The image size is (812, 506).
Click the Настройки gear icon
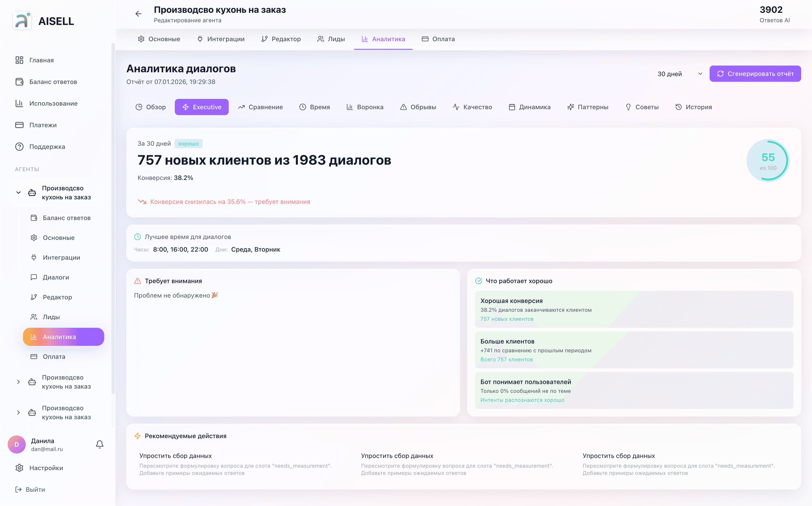19,467
